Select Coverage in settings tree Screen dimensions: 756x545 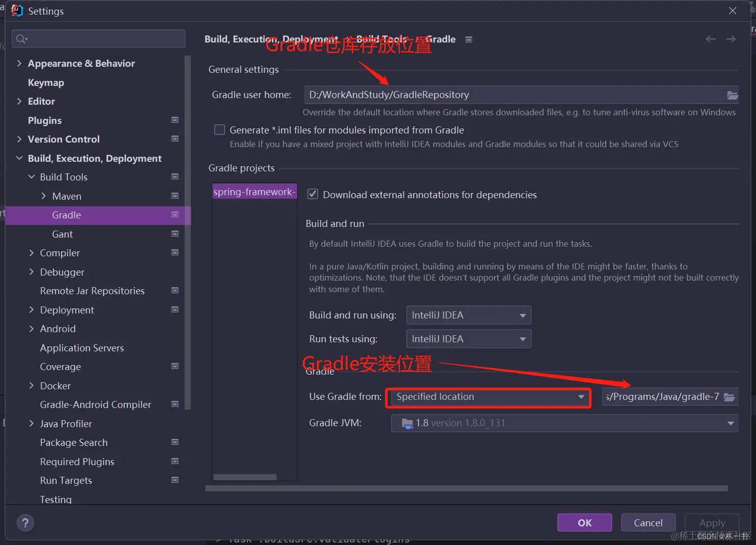60,367
